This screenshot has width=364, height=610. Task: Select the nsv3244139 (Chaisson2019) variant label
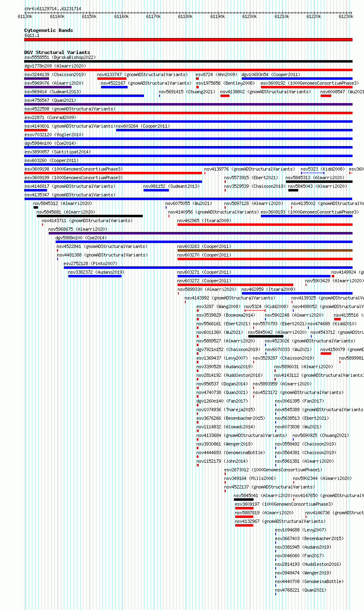coord(55,75)
